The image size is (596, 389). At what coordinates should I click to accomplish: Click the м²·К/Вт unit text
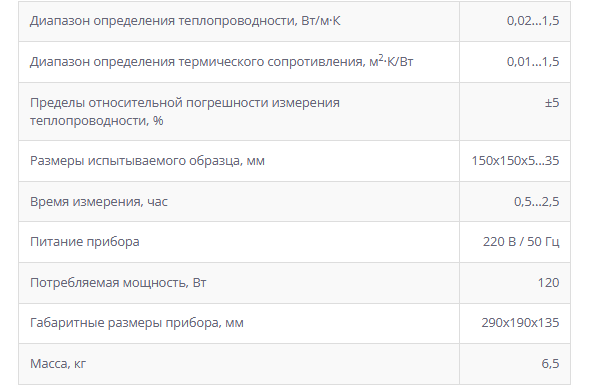tap(391, 61)
